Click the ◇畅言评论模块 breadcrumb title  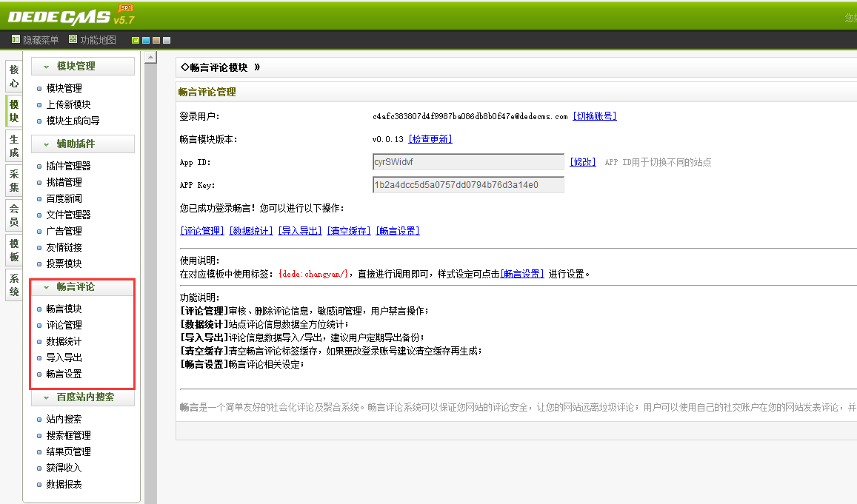point(214,67)
